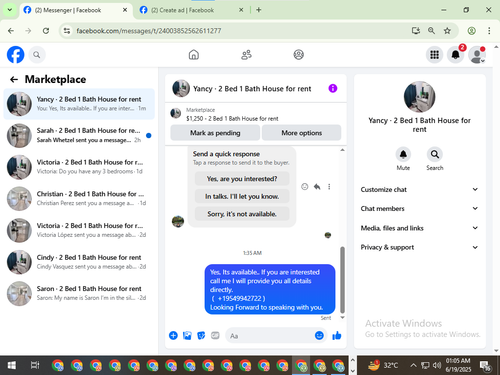The image size is (500, 375).
Task: Search in conversation using the magnifier
Action: click(x=435, y=154)
